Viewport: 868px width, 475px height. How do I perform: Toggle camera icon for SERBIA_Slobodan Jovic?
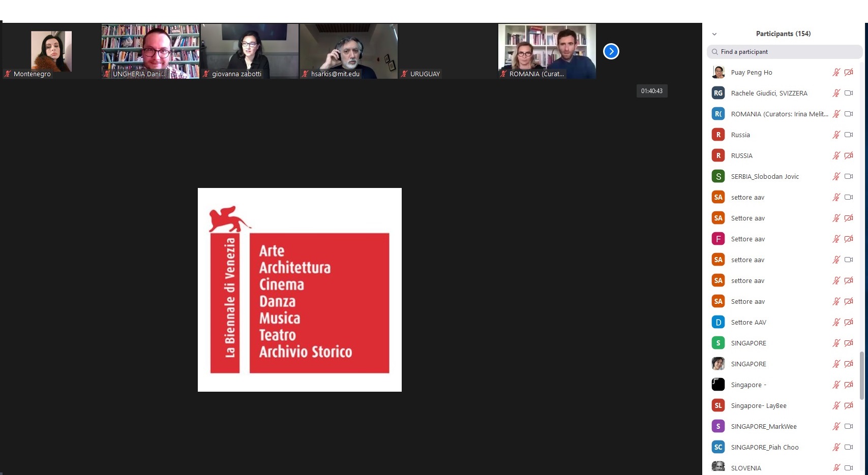[849, 176]
